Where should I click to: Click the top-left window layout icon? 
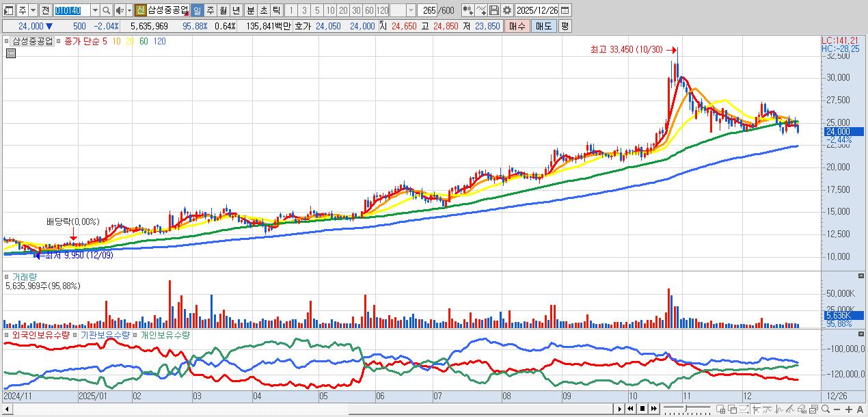click(8, 10)
